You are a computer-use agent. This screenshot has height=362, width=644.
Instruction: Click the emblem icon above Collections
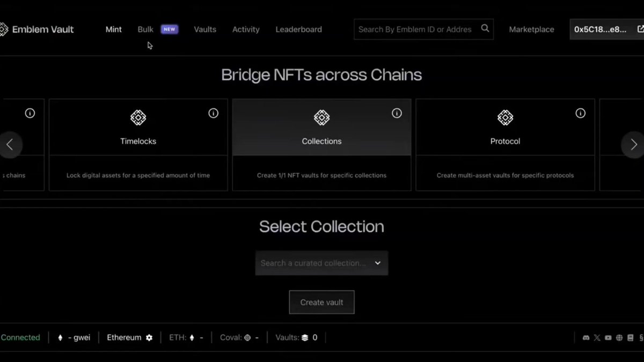pyautogui.click(x=321, y=117)
